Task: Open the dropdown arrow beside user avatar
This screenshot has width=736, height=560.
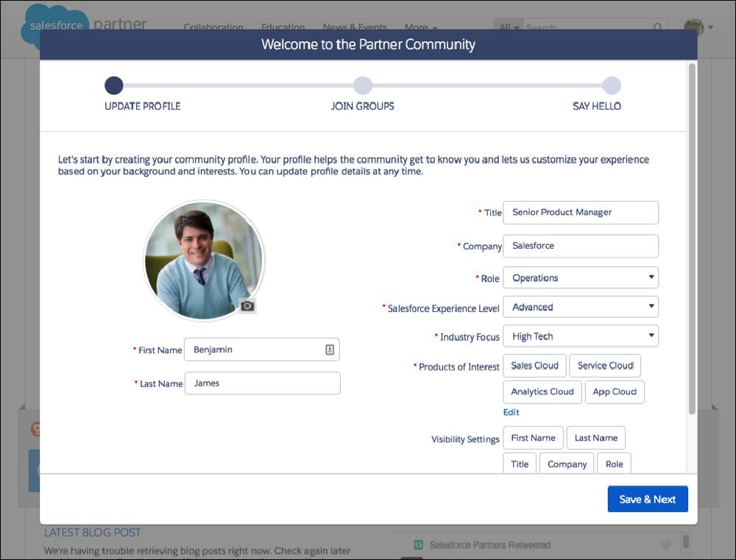Action: pos(711,27)
